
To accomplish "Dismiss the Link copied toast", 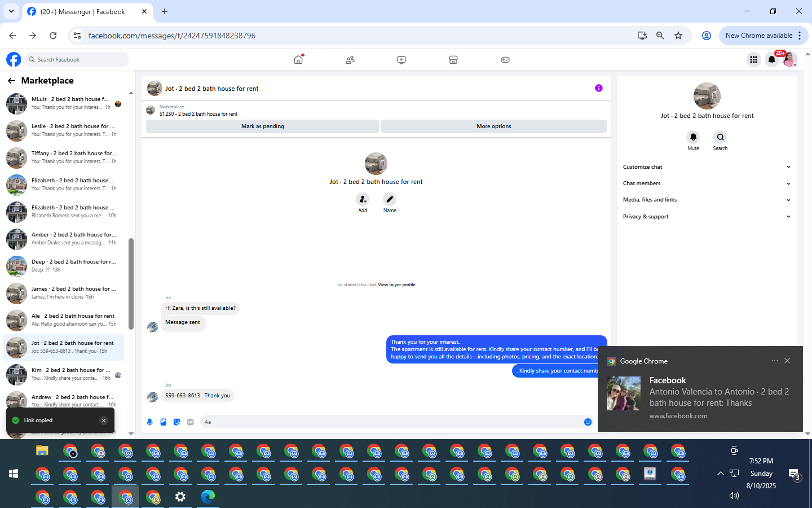I will pyautogui.click(x=104, y=421).
